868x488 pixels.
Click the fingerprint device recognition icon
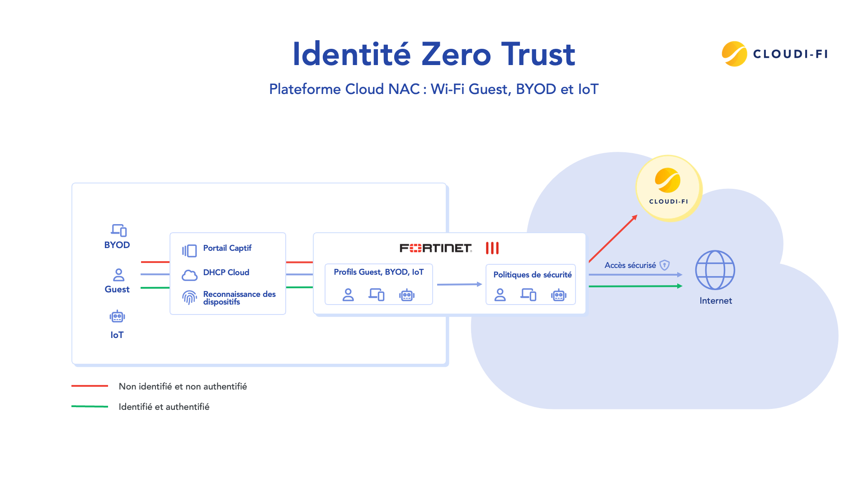pos(189,297)
